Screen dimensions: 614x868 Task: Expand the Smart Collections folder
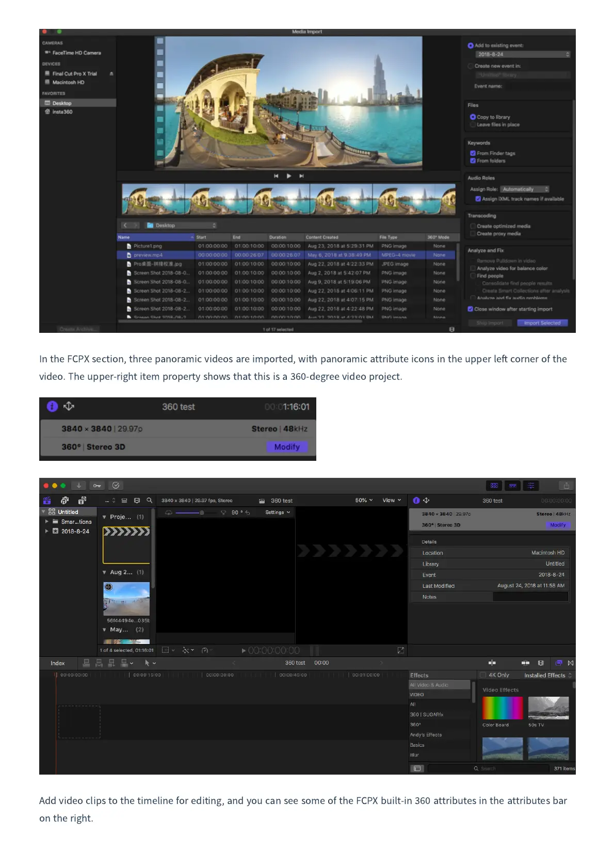(47, 522)
